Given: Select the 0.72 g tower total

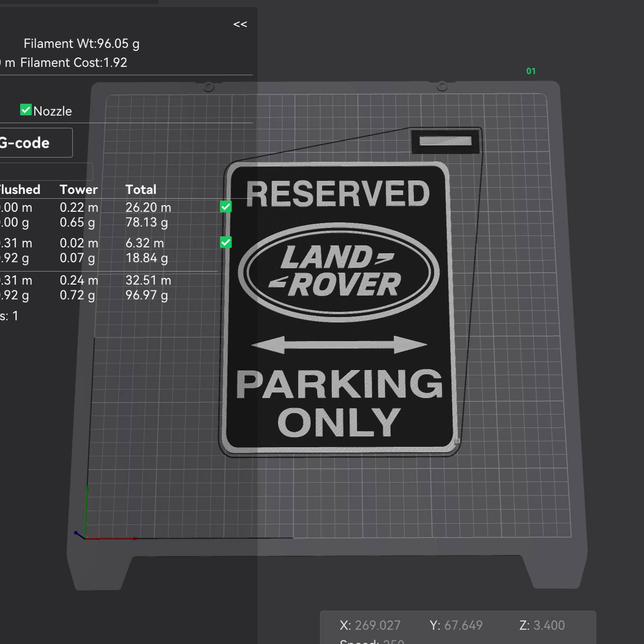Looking at the screenshot, I should [x=78, y=295].
